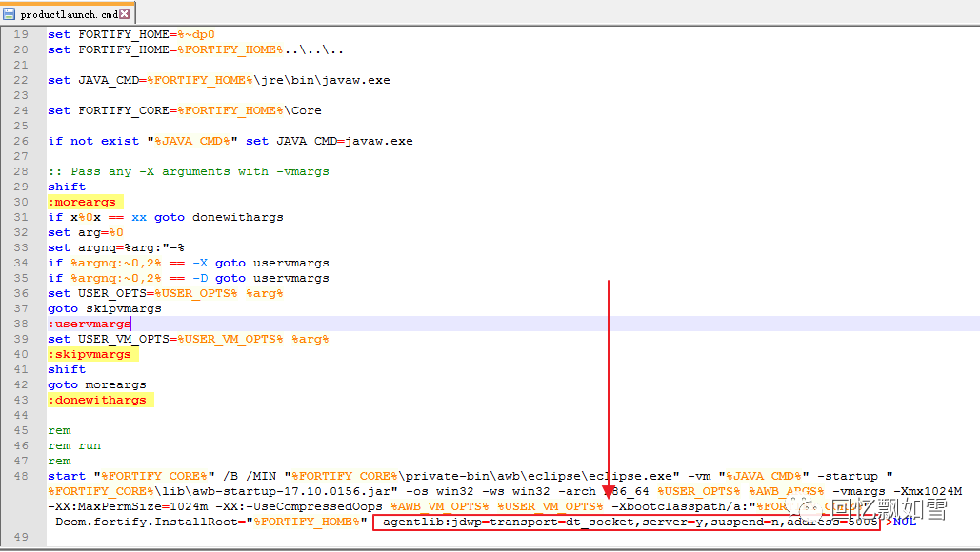Click line number 48 in the margin
Viewport: 980px width, 552px height.
click(21, 476)
